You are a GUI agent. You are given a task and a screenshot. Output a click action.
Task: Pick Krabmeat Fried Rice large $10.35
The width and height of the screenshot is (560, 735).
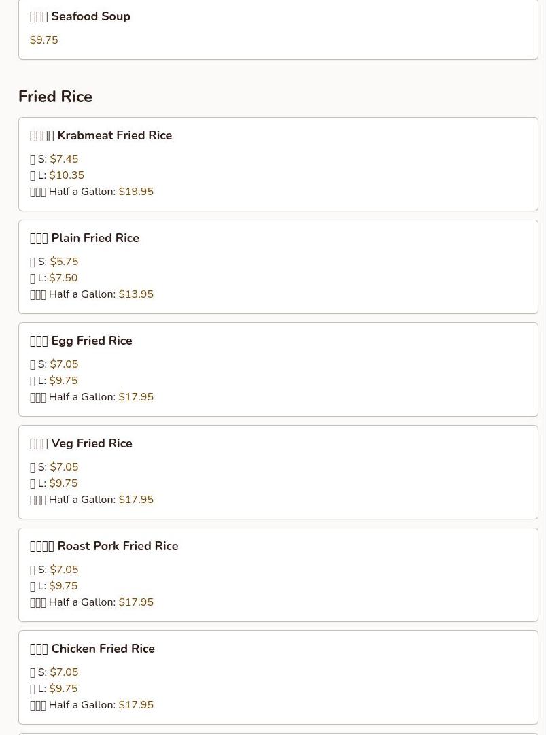(x=67, y=175)
